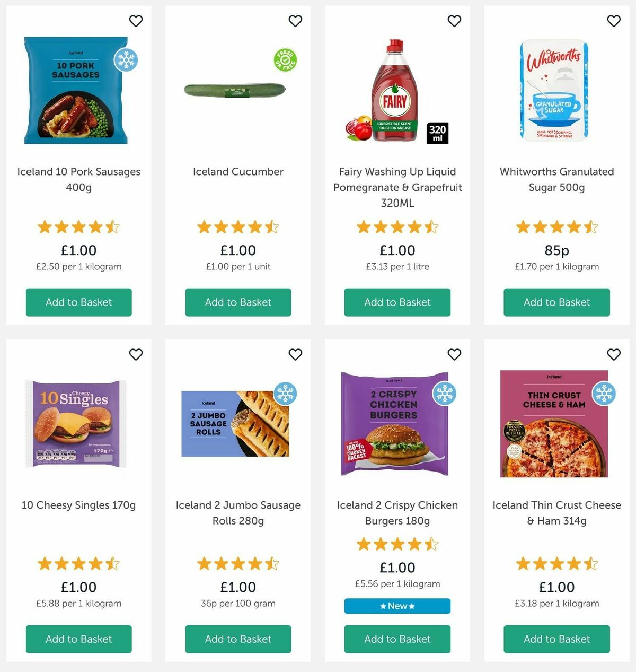Click the New badge under Crispy Chicken Burgers
The image size is (636, 672).
click(397, 606)
